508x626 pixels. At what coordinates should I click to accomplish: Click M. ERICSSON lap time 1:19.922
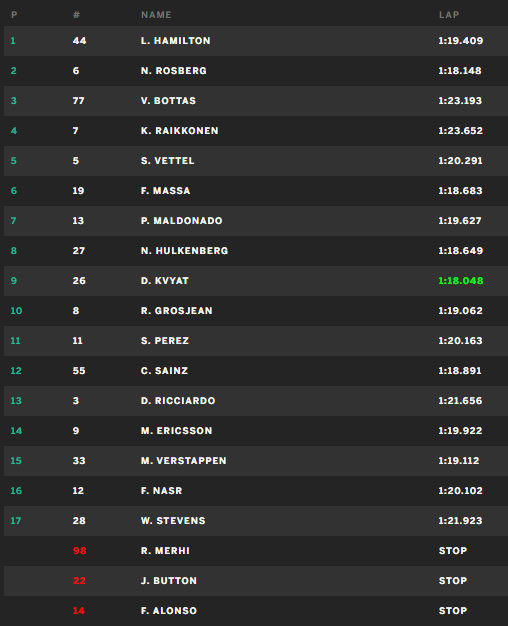[460, 430]
